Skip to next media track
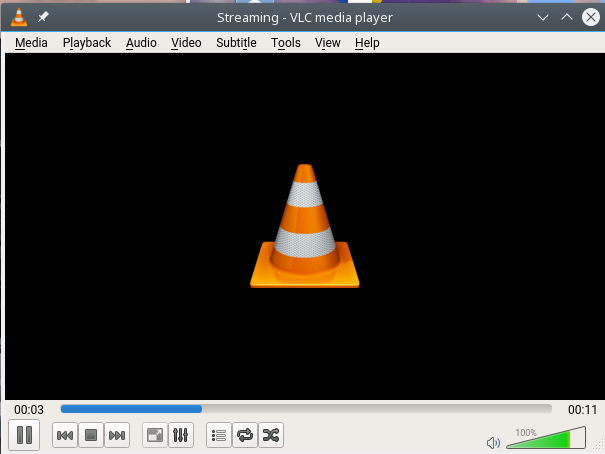Screen dimensions: 605x454 117,435
